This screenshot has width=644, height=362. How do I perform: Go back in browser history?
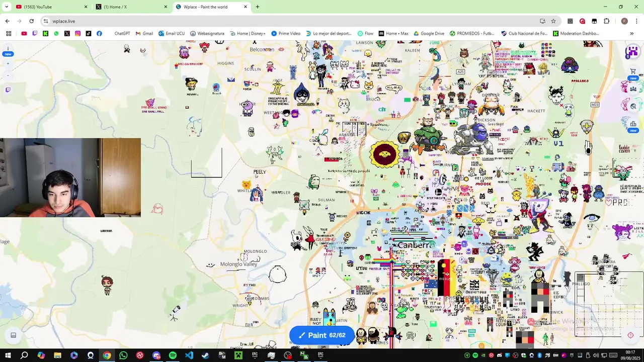pyautogui.click(x=8, y=21)
